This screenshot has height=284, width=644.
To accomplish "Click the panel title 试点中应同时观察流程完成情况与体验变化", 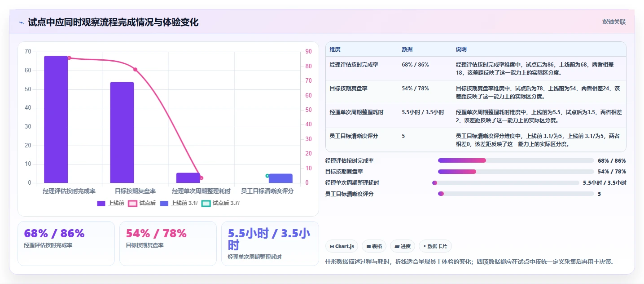I will (x=113, y=22).
